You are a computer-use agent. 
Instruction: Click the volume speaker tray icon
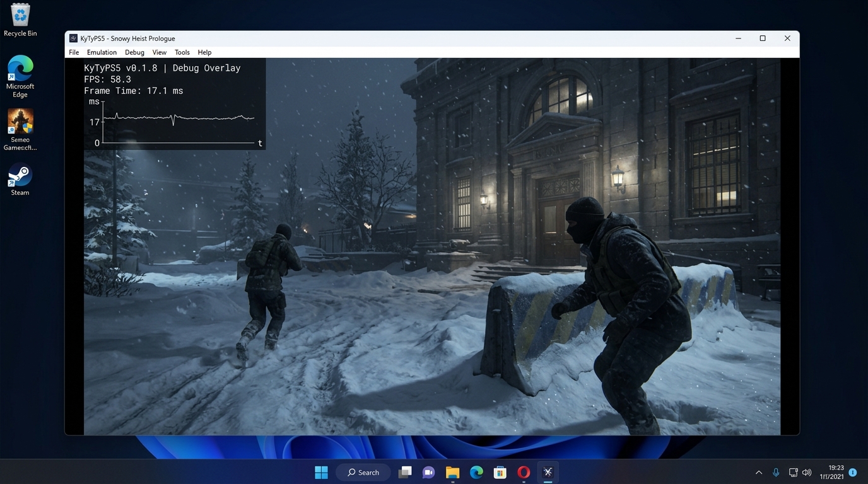click(807, 472)
